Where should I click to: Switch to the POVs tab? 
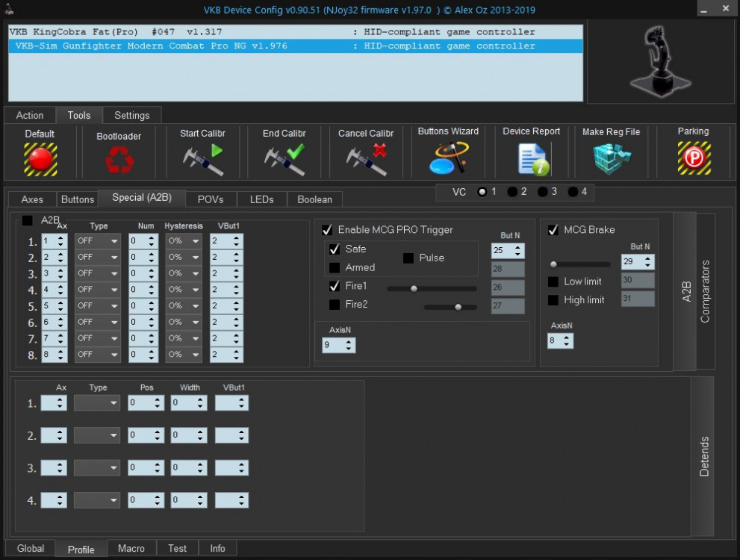tap(210, 199)
